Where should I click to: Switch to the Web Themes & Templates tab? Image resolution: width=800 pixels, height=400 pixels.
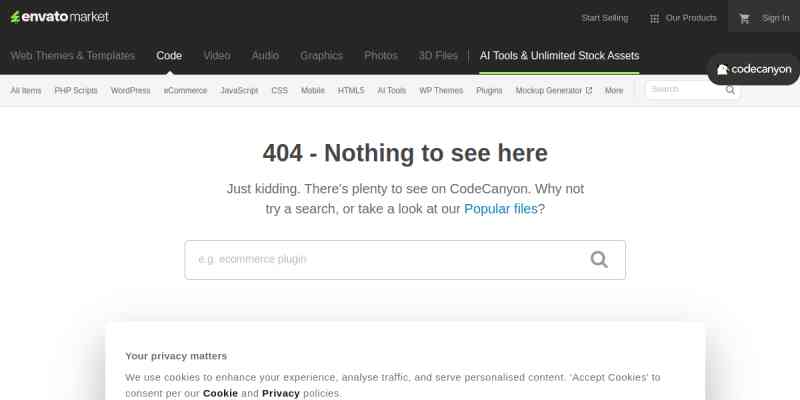click(72, 56)
